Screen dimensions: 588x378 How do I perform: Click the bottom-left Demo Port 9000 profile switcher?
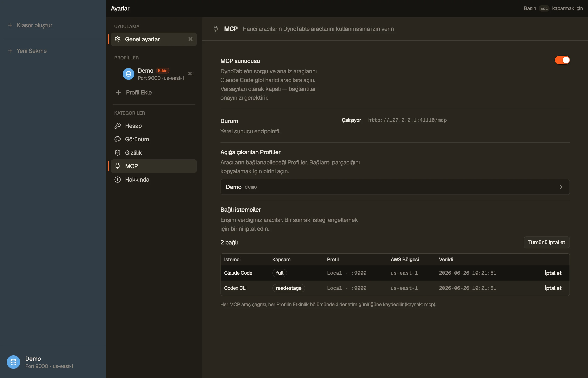coord(53,362)
